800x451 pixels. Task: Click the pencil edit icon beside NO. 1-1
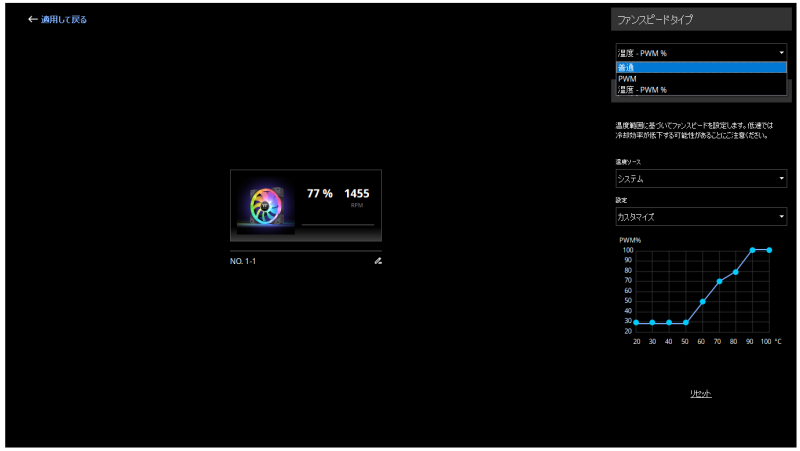click(378, 260)
